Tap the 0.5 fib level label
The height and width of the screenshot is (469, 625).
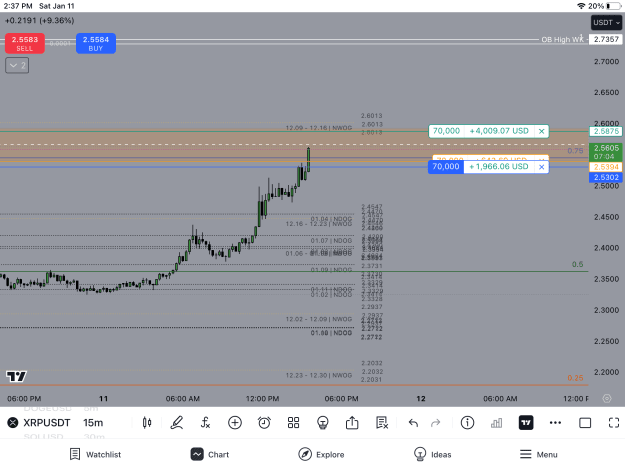[x=578, y=265]
